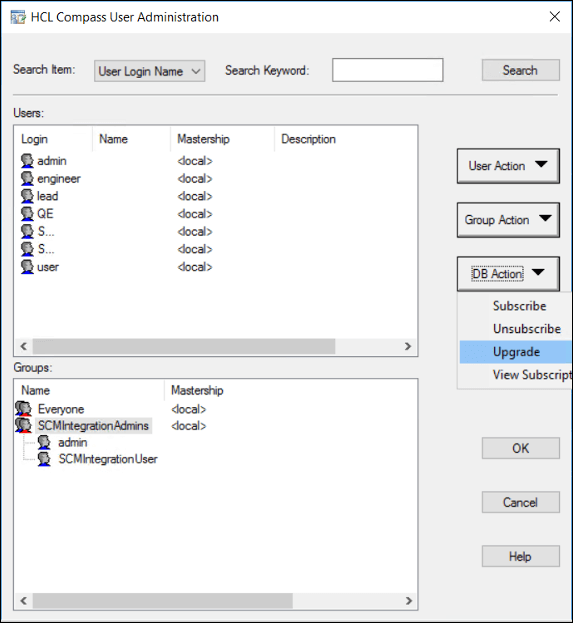573x623 pixels.
Task: Select the 'QE' login text
Action: pyautogui.click(x=45, y=214)
